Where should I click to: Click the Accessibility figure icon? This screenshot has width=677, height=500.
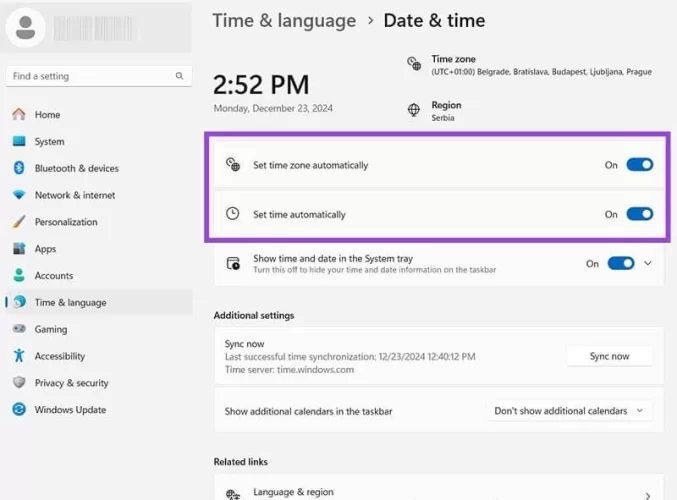(19, 356)
